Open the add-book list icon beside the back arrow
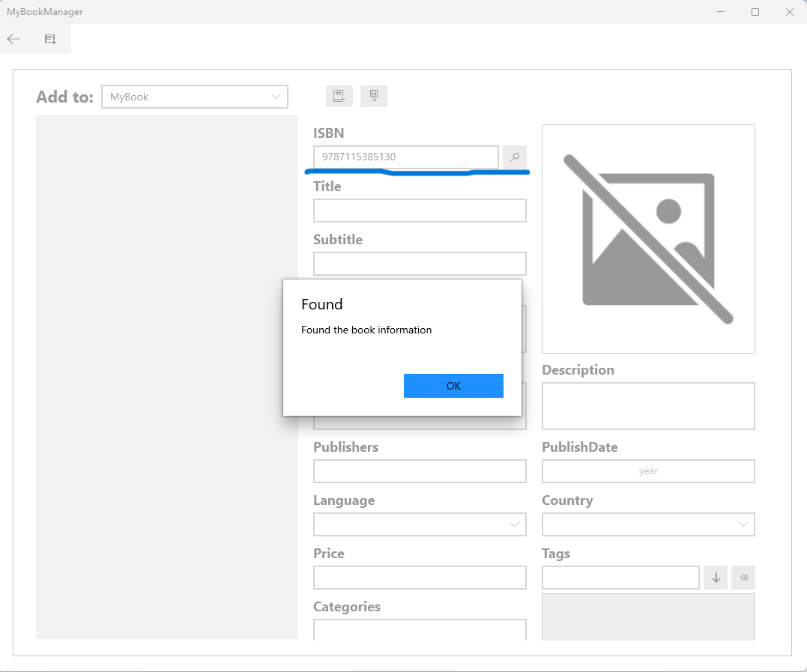807x672 pixels. pos(50,39)
